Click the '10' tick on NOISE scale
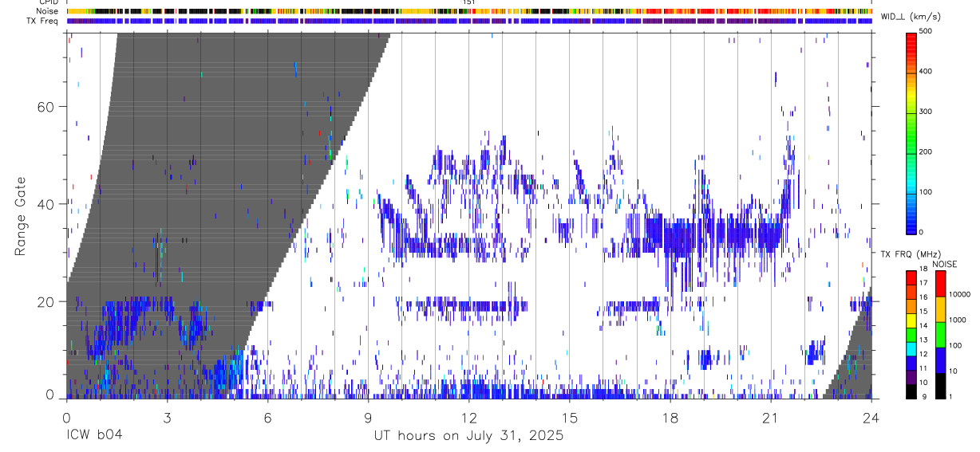980x452 pixels. pyautogui.click(x=954, y=371)
